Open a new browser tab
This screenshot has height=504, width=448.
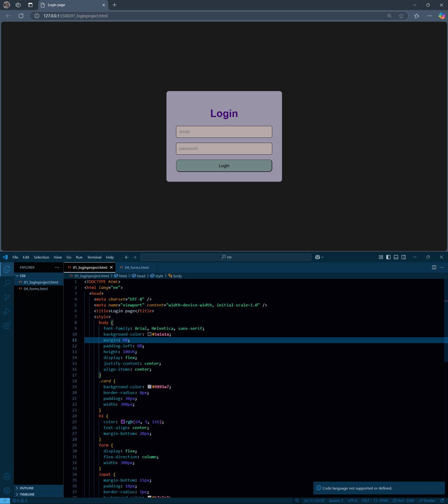coord(115,5)
